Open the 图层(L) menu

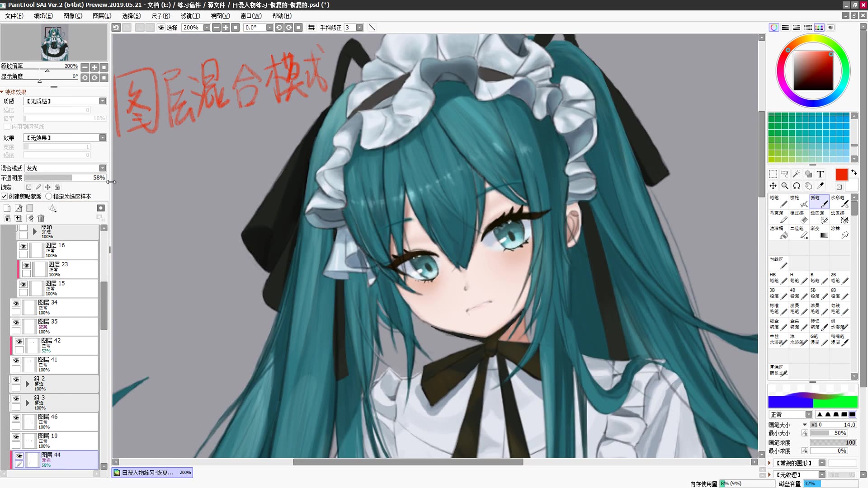tap(102, 16)
